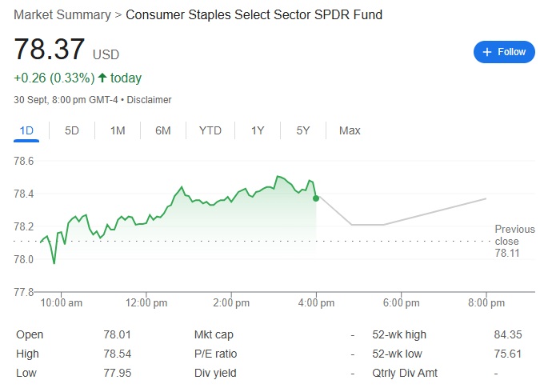This screenshot has width=560, height=392.
Task: Click the Previous close label on chart
Action: [x=514, y=235]
